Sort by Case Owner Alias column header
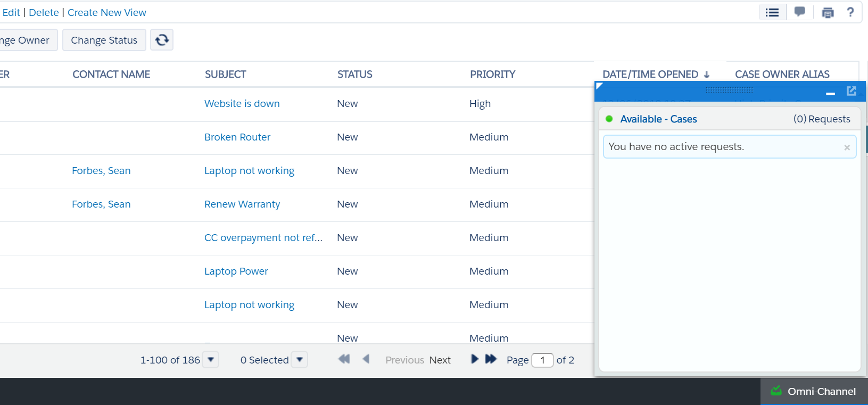 782,75
